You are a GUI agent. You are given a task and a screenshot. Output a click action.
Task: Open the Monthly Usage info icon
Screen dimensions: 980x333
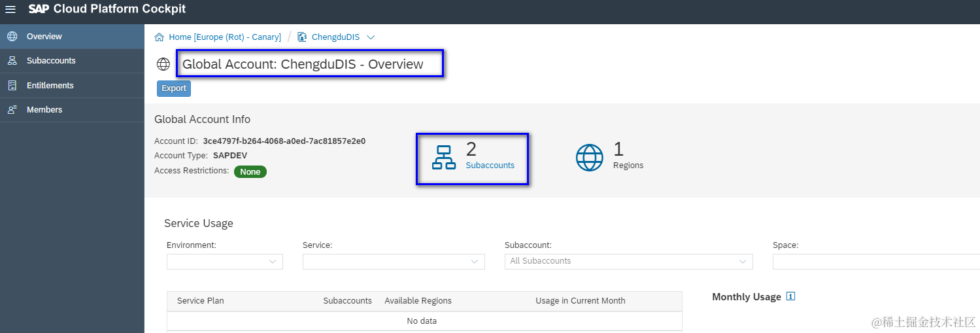tap(790, 297)
